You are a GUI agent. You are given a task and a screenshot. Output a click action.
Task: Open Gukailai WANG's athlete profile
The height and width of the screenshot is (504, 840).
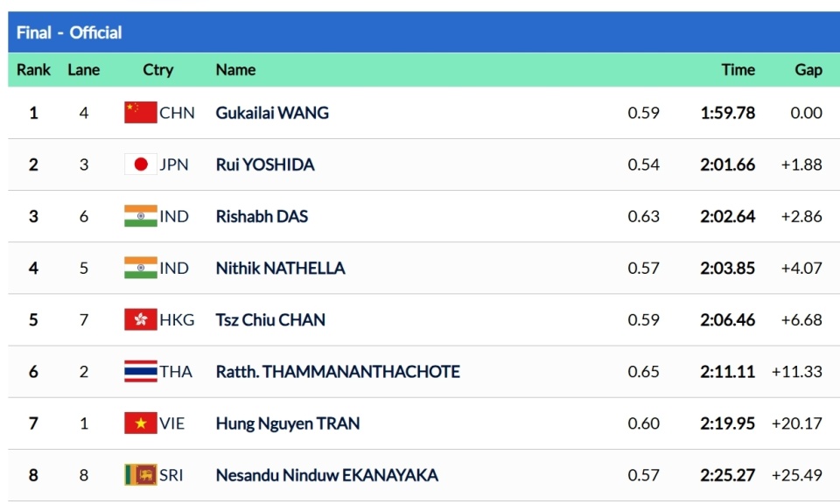click(272, 113)
